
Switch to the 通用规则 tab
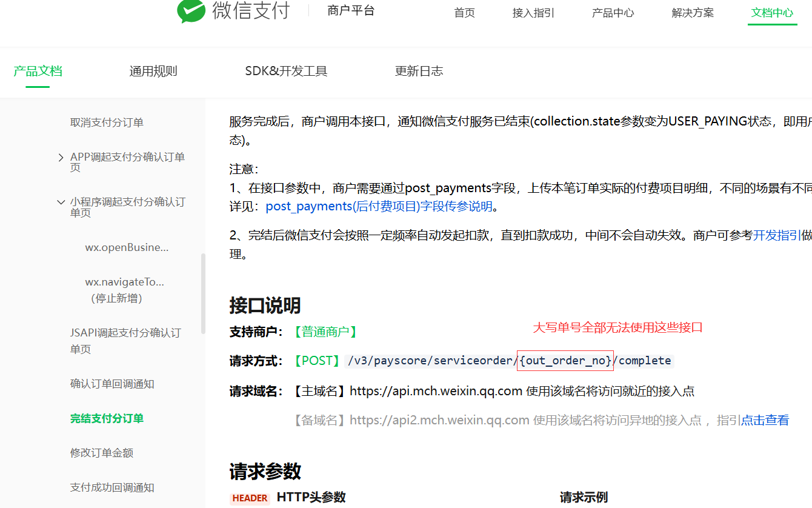pos(153,71)
